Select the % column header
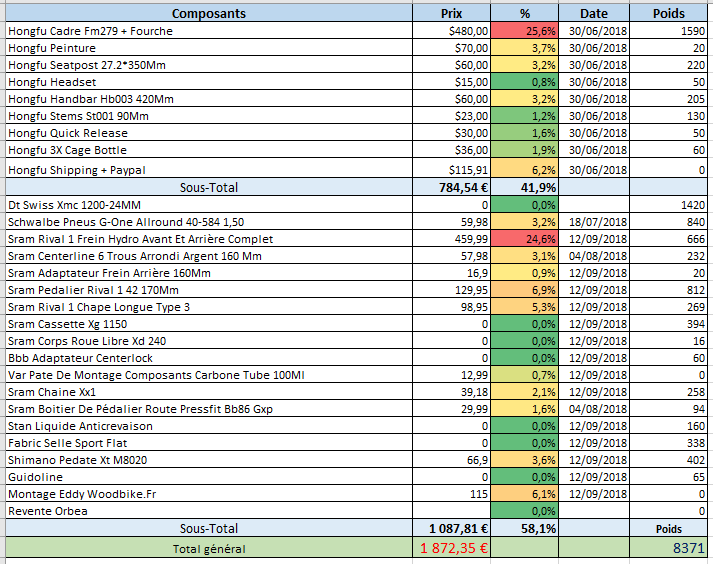This screenshot has height=564, width=713. [525, 13]
